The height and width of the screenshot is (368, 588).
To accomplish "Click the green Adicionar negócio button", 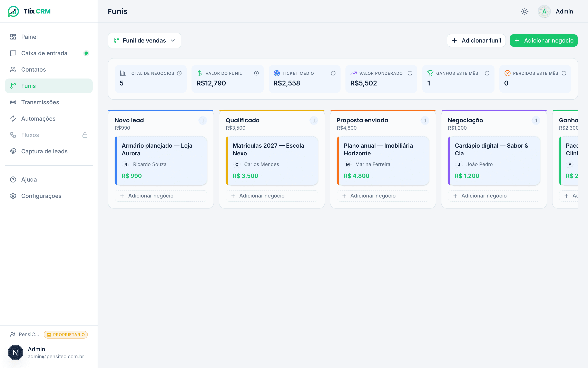I will pyautogui.click(x=543, y=40).
